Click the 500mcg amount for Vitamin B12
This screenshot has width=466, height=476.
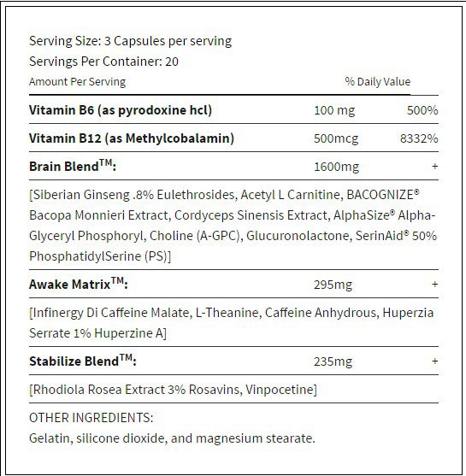pos(336,139)
